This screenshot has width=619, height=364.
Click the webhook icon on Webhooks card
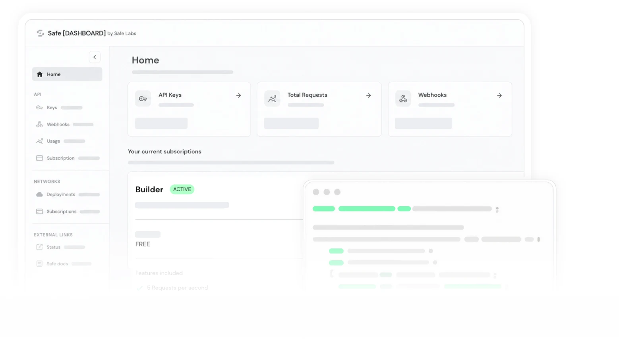403,99
